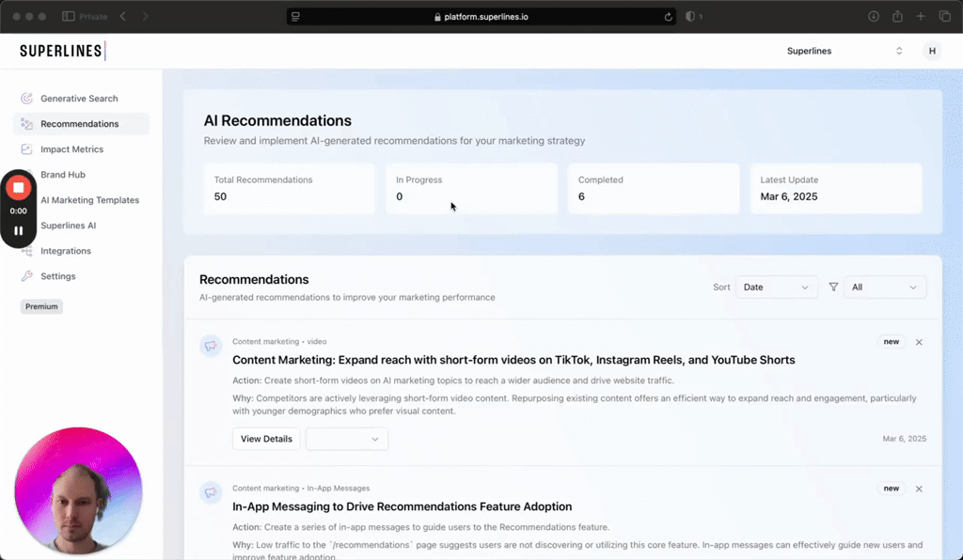Click the address bar URL
The image size is (963, 560).
tap(485, 17)
